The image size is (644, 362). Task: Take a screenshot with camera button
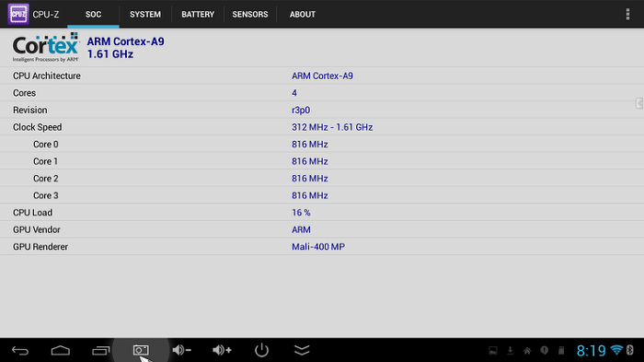[x=141, y=350]
